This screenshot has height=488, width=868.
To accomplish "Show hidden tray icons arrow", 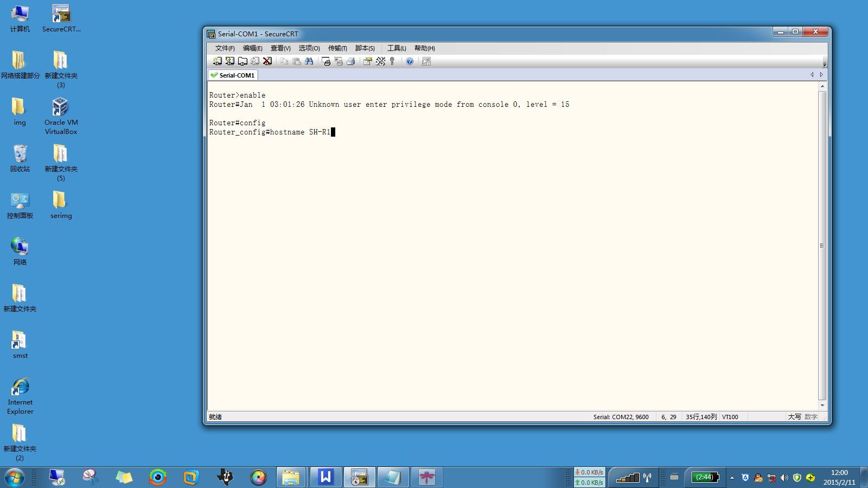I will [x=732, y=478].
